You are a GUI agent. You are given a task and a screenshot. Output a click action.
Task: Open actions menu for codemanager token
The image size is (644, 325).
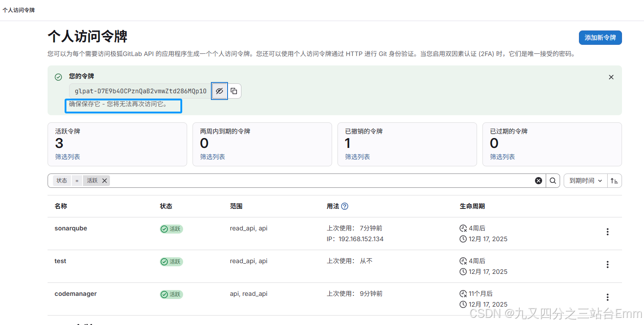(x=608, y=297)
